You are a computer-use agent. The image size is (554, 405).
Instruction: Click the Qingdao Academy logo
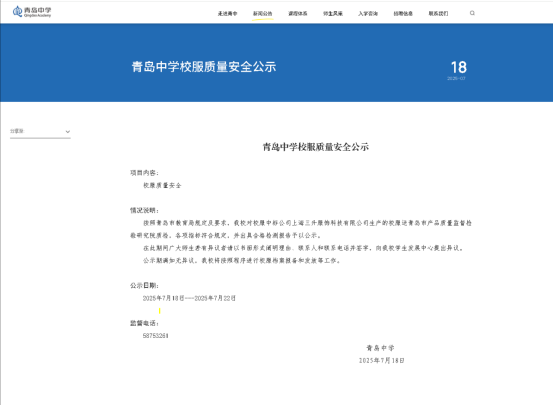pos(32,12)
